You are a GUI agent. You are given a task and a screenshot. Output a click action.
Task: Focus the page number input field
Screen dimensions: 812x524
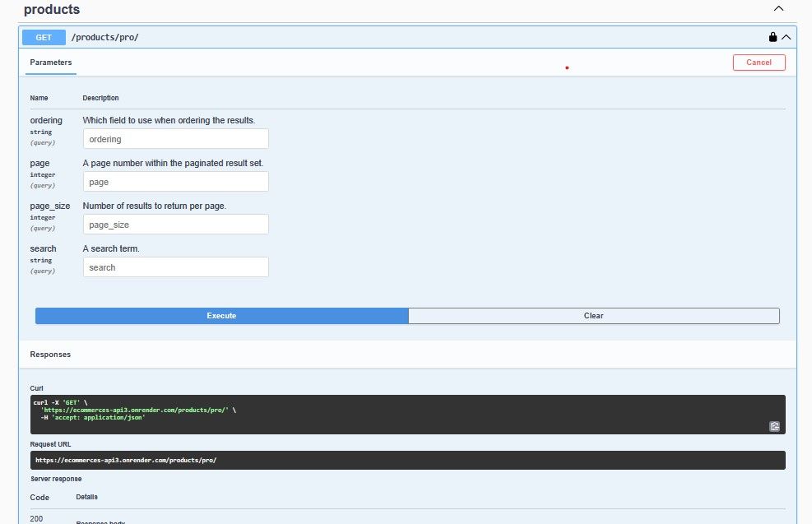pos(175,182)
